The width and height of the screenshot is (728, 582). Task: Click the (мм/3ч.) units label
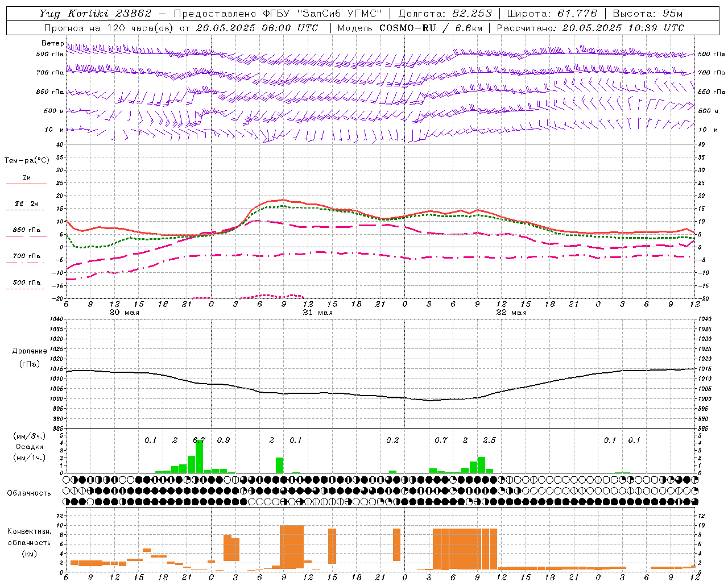click(x=30, y=436)
